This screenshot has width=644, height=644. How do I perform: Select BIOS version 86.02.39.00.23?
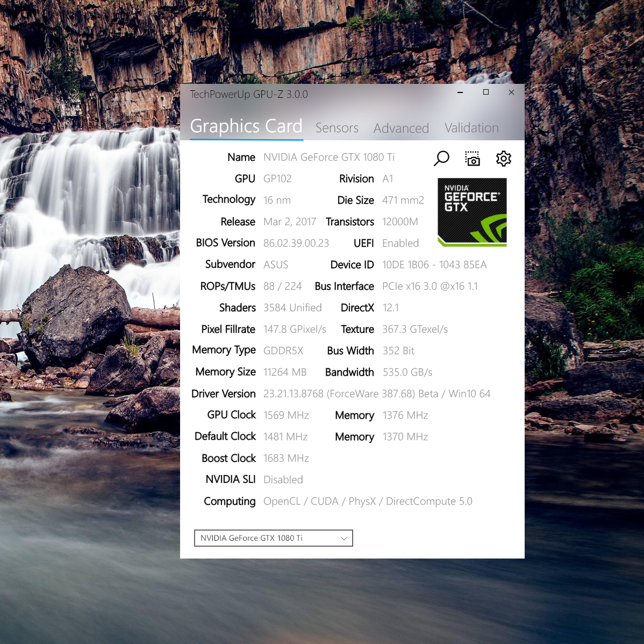[x=296, y=243]
